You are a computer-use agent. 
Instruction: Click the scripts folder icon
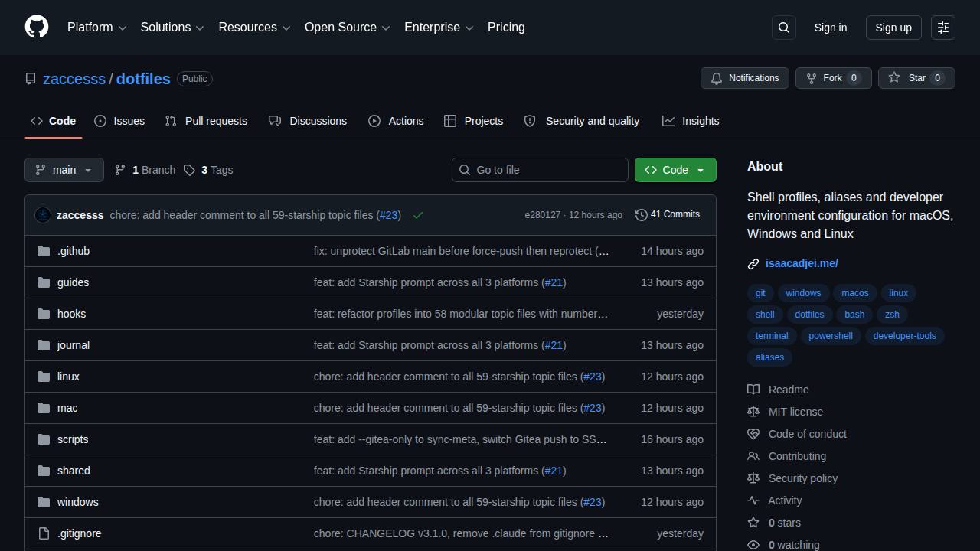[44, 439]
